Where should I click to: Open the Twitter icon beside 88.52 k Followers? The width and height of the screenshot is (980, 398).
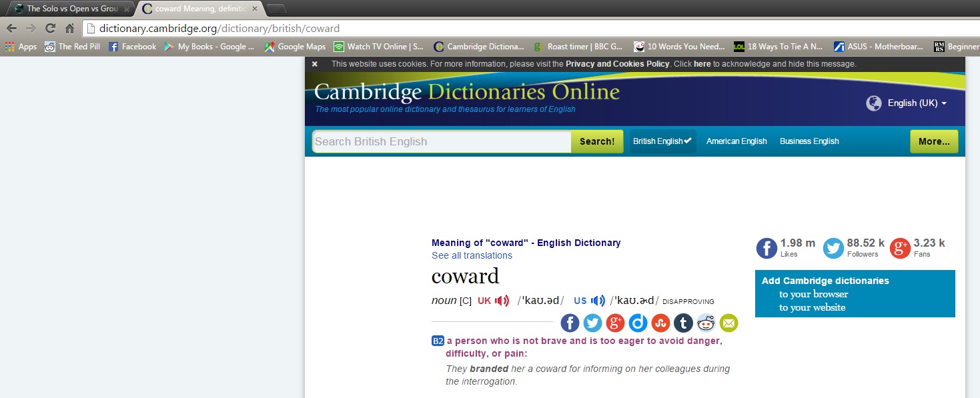pyautogui.click(x=833, y=248)
